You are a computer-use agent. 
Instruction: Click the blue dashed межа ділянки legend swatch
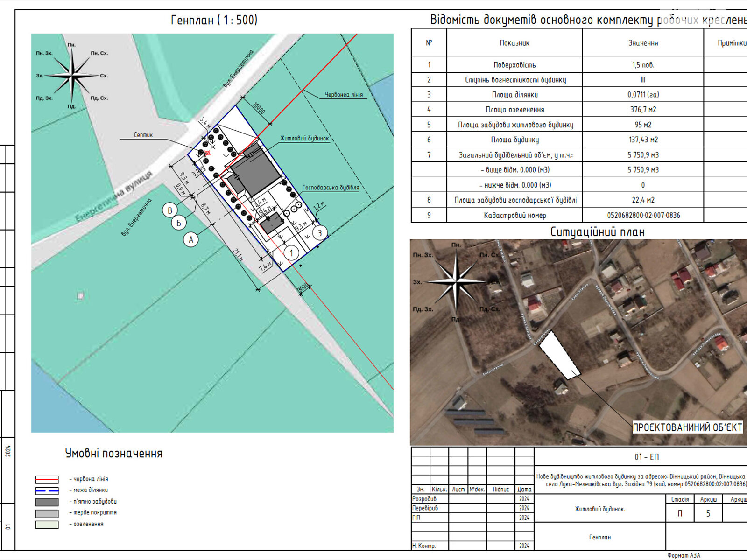(47, 490)
